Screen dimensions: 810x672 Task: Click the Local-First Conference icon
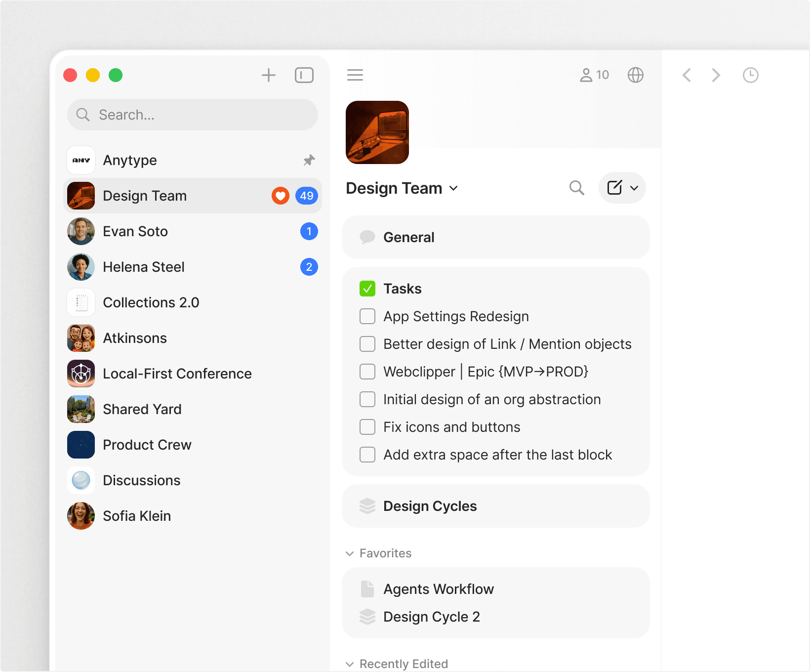pyautogui.click(x=81, y=374)
